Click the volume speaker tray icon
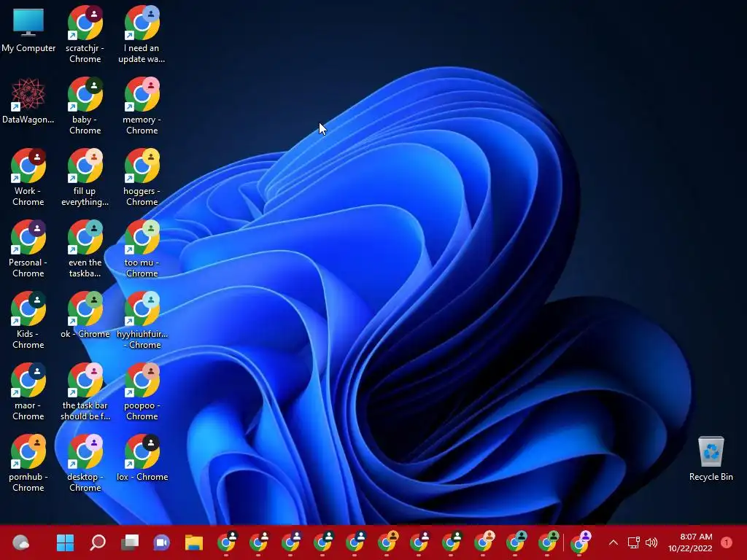 (651, 542)
